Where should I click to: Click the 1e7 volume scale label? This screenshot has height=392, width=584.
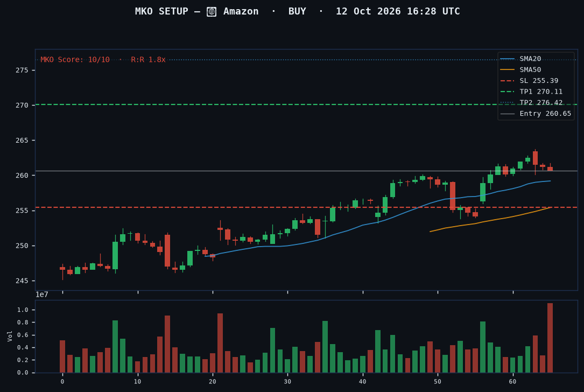[42, 295]
